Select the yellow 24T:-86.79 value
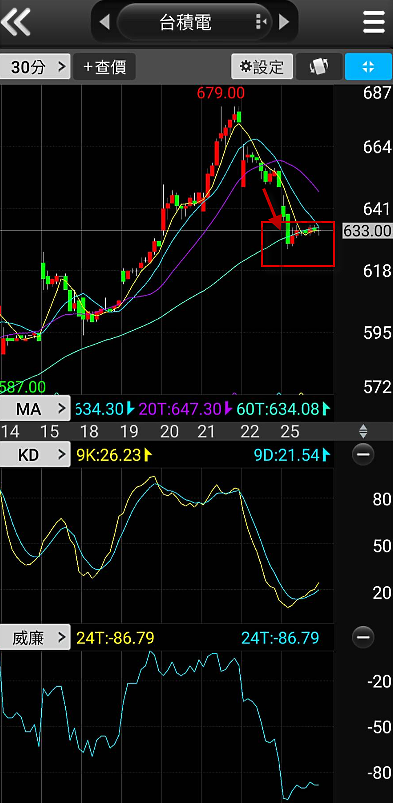Viewport: 393px width, 803px height. (115, 638)
